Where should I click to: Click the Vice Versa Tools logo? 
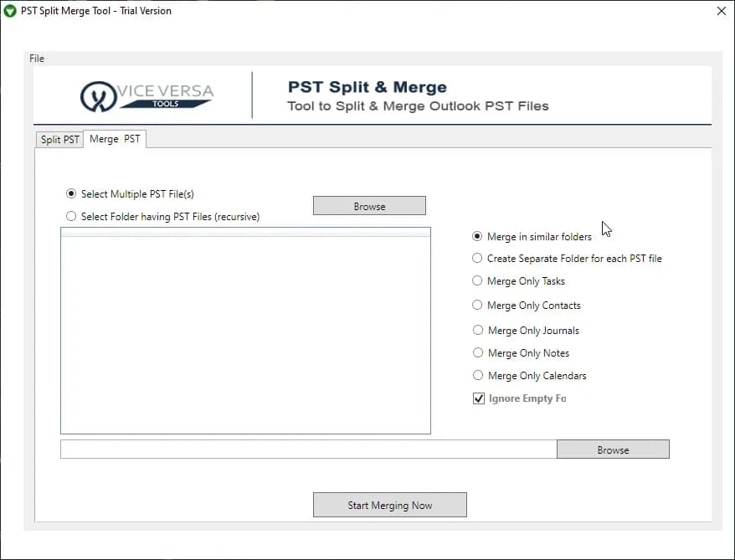pos(146,96)
